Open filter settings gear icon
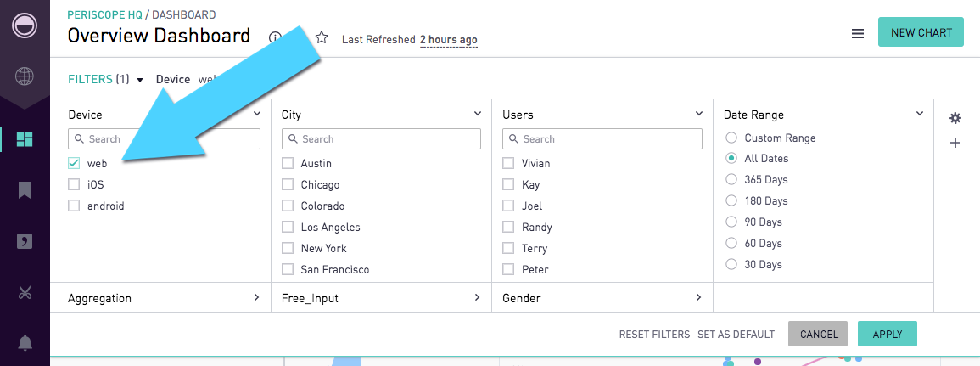980x366 pixels. pos(955,118)
